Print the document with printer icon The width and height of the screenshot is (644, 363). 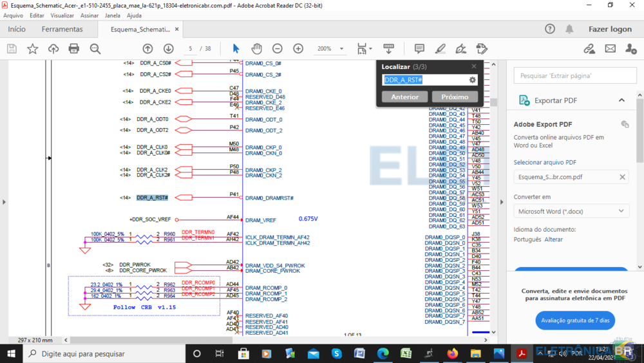[74, 49]
